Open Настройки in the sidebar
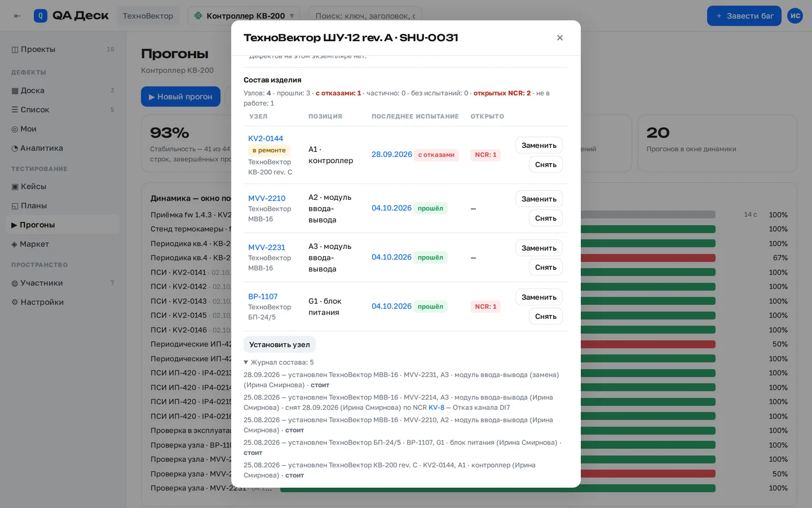Image resolution: width=812 pixels, height=508 pixels. coord(63,302)
